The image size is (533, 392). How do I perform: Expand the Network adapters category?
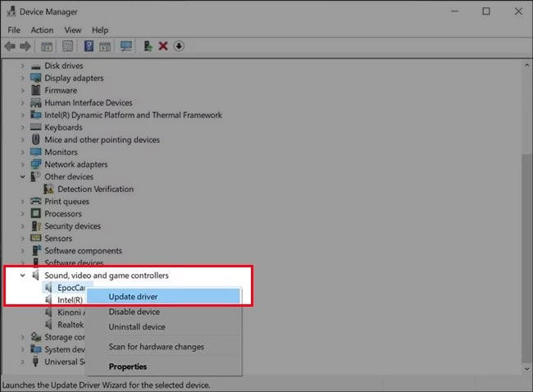pos(23,164)
